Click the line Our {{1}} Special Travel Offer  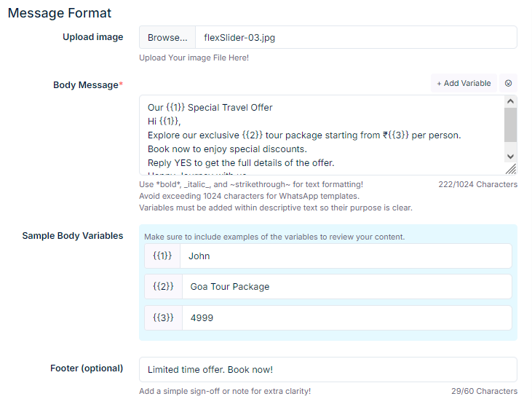[210, 108]
